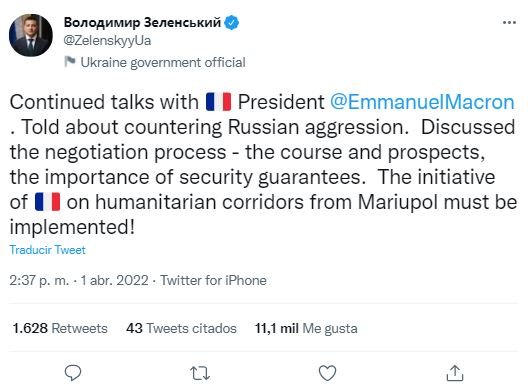Click the retweet arrows icon
Image resolution: width=531 pixels, height=392 pixels.
[x=200, y=373]
